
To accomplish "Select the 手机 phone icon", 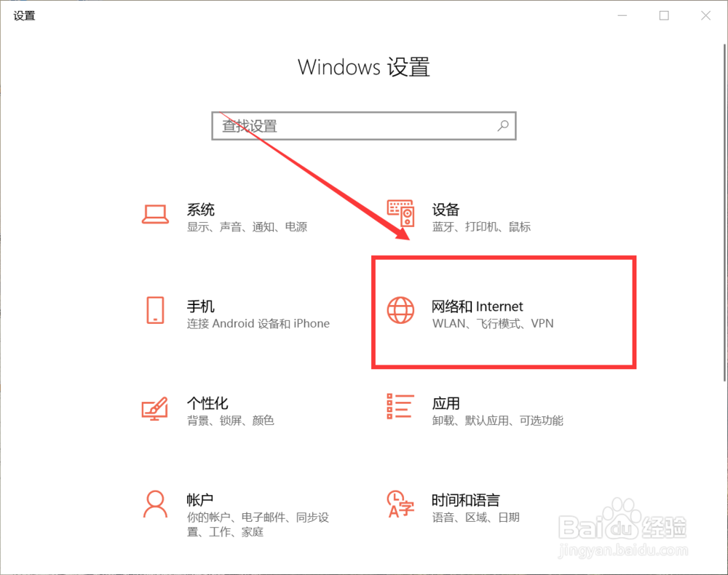I will pos(155,310).
